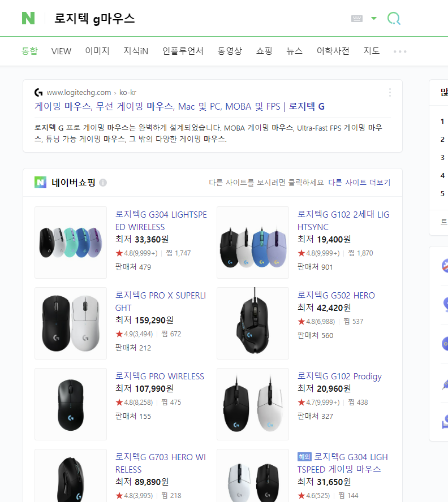Click the Logitech G favicon

38,93
